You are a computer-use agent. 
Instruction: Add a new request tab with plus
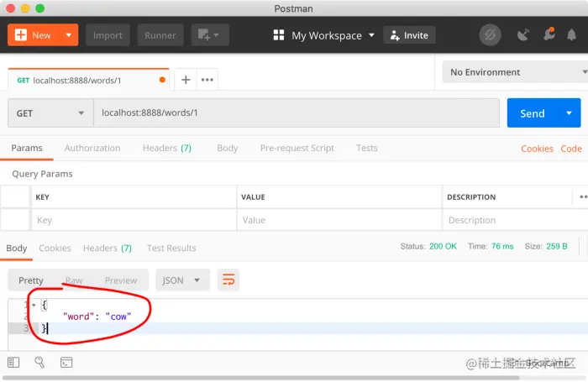click(x=186, y=80)
